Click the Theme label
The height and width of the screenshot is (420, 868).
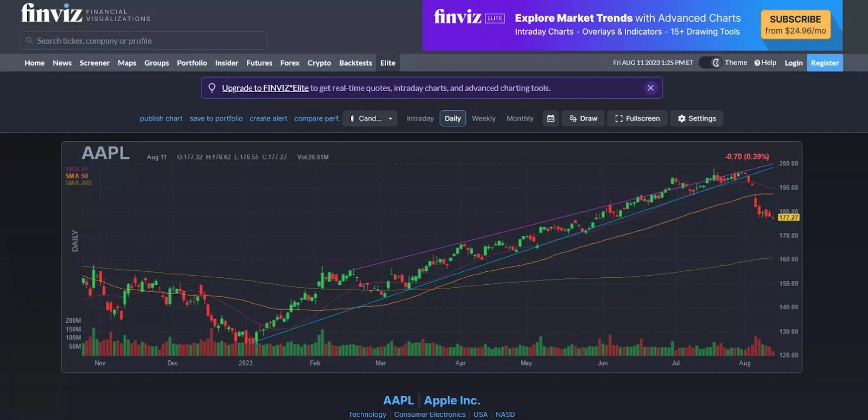736,62
